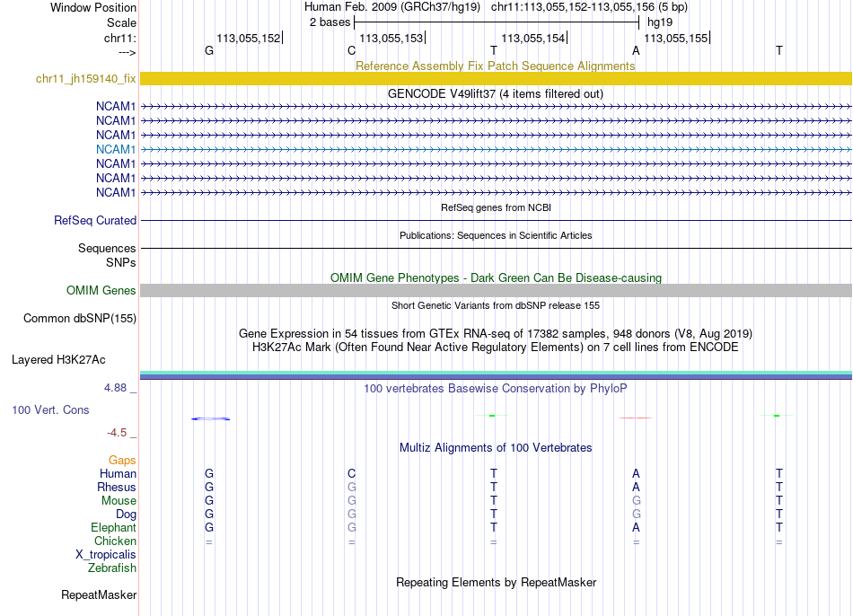Click the RefSeq genes from NCBI title
This screenshot has width=853, height=616.
(496, 207)
